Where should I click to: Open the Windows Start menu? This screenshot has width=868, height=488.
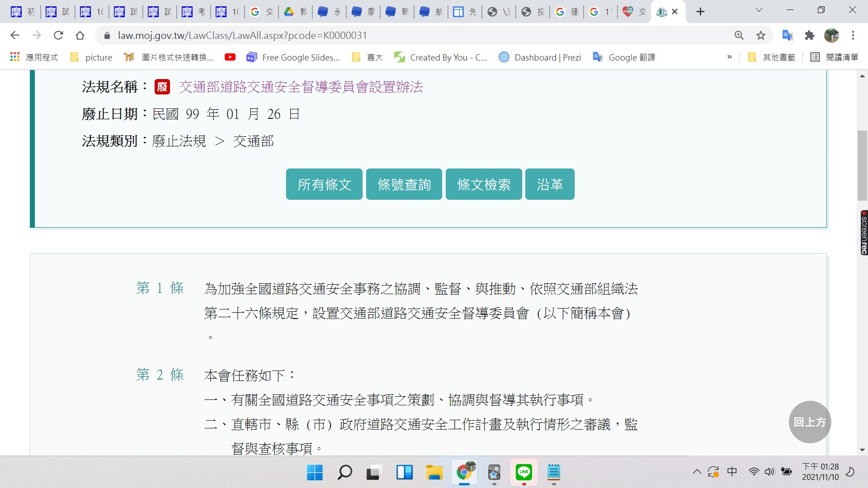(315, 472)
